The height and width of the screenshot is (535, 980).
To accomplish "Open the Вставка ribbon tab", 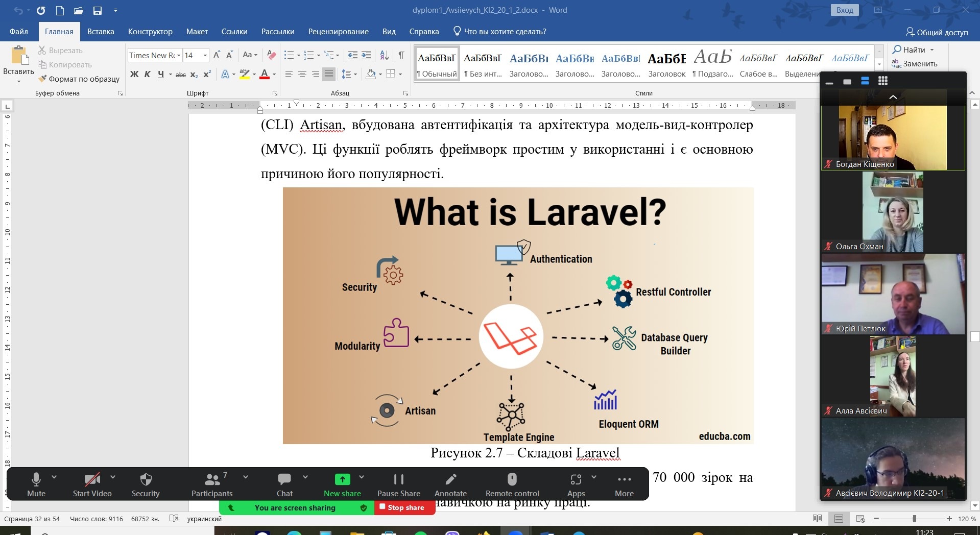I will 101,32.
